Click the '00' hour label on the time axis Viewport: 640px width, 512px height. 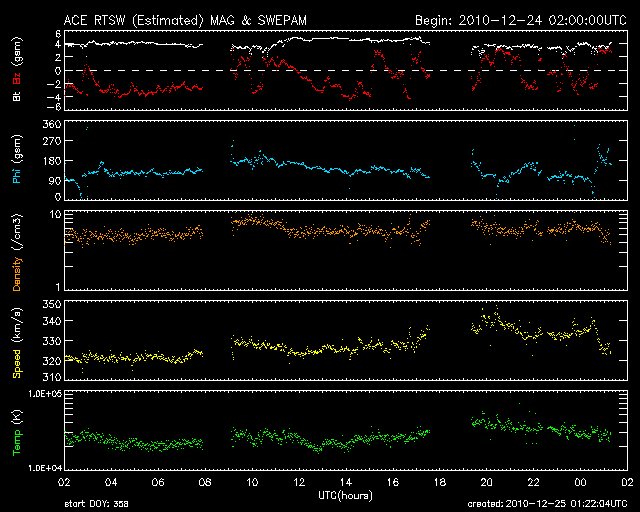(580, 482)
